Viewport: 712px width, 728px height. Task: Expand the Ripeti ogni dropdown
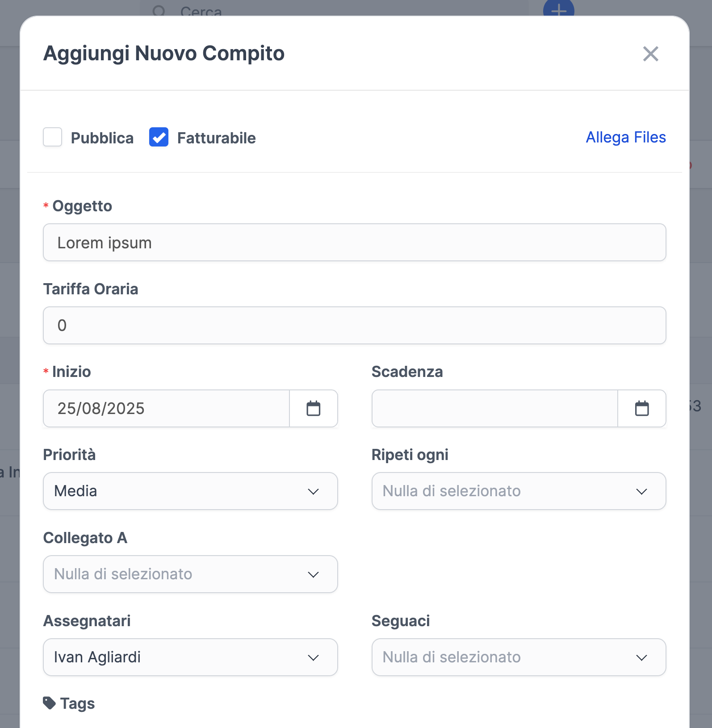(519, 491)
